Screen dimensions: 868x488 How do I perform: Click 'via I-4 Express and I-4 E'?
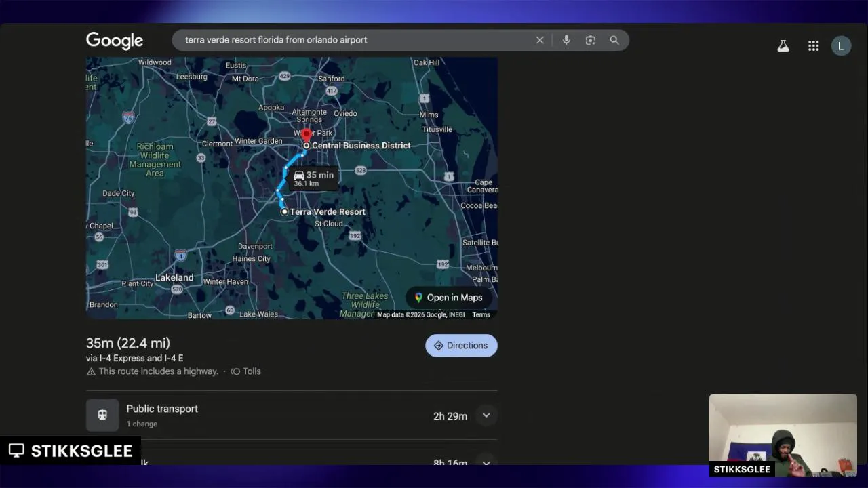pyautogui.click(x=134, y=358)
